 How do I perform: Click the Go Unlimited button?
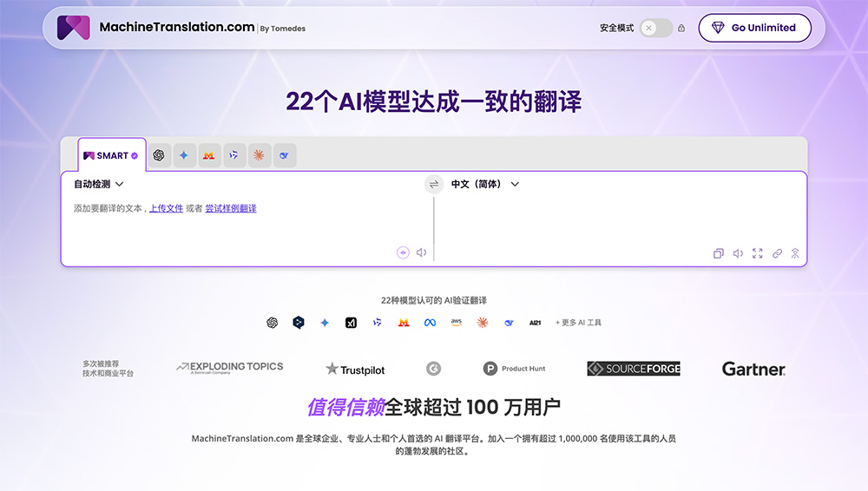[754, 28]
